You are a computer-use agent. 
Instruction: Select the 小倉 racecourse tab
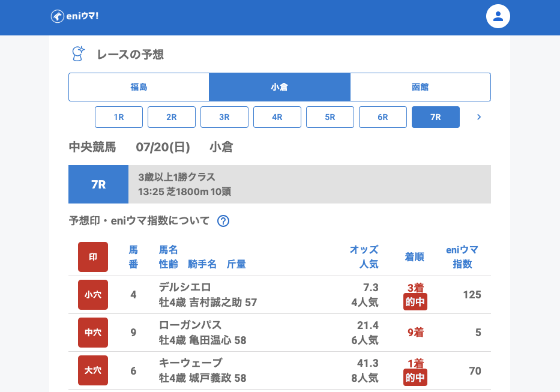click(x=279, y=87)
